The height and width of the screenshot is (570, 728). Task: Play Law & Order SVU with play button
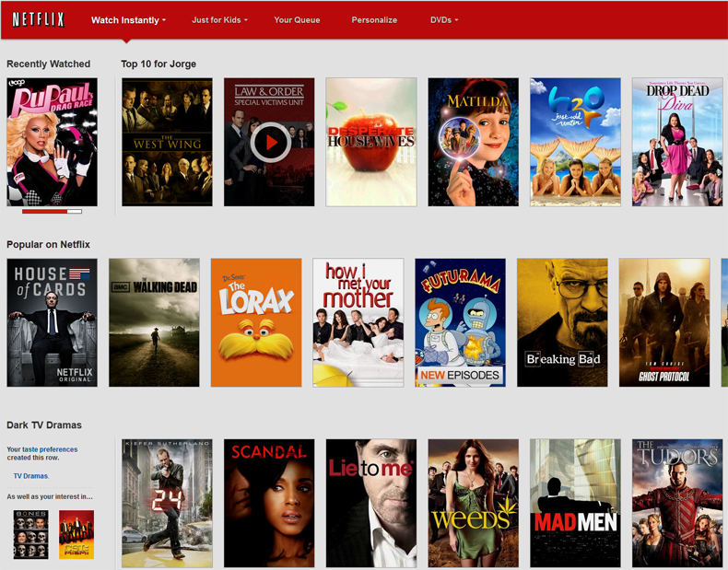click(x=271, y=143)
